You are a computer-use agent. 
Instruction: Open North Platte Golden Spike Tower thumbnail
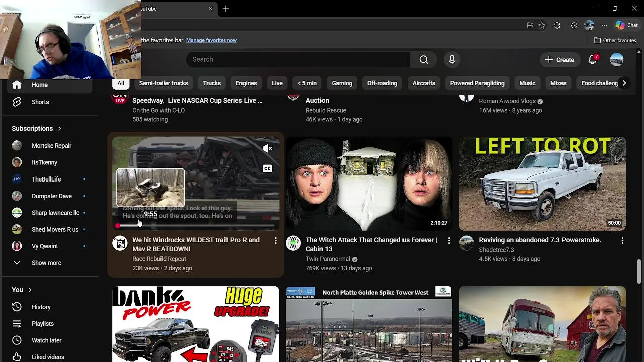369,324
